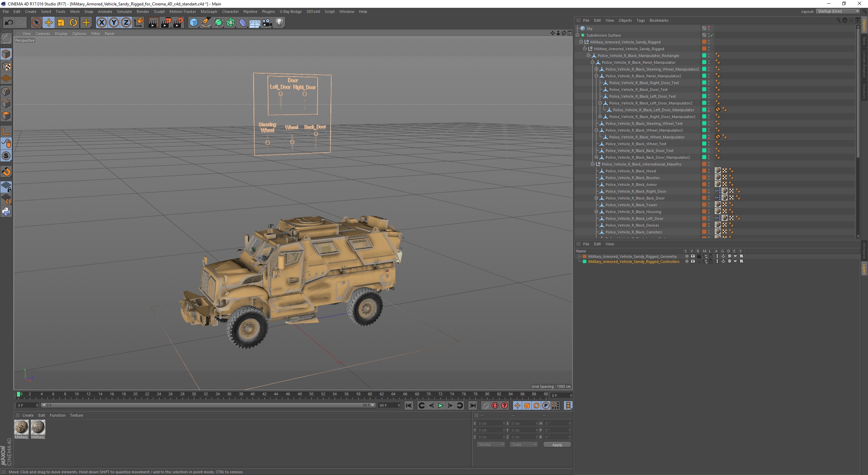This screenshot has height=475, width=868.
Task: Open Objects menu in Object Manager
Action: pos(625,20)
